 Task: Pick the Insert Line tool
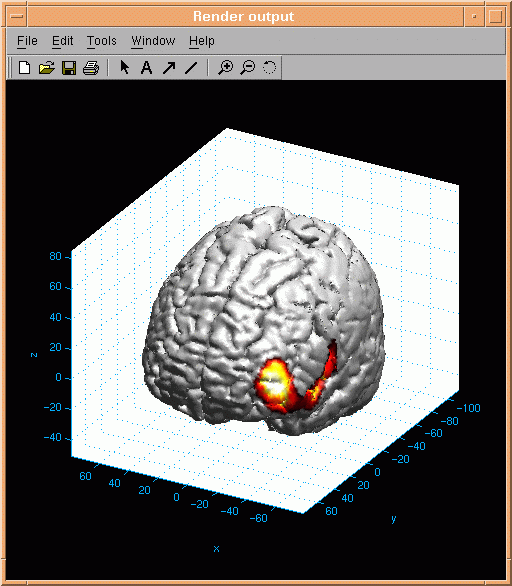click(191, 68)
